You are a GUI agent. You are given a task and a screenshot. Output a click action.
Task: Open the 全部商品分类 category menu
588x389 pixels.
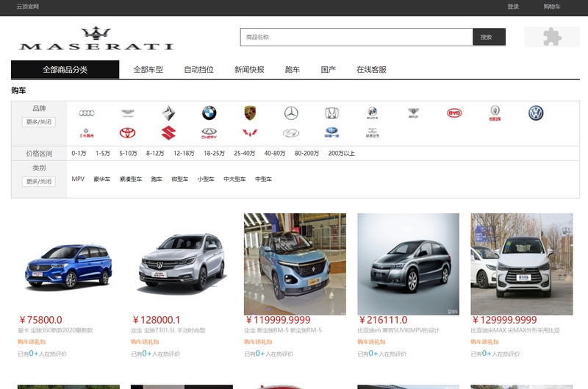click(x=65, y=69)
